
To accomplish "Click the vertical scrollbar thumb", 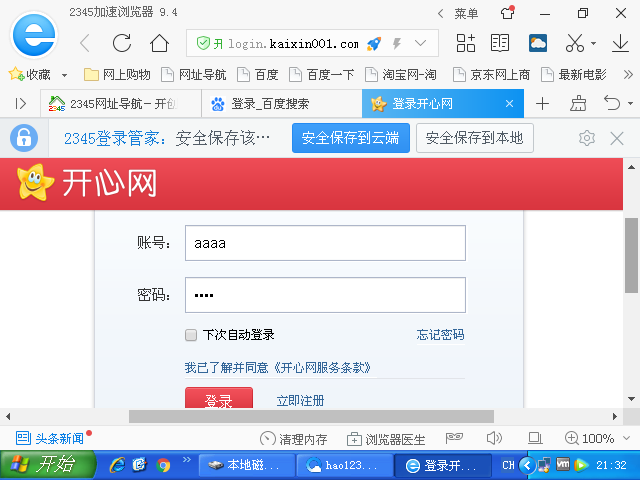I will (631, 256).
